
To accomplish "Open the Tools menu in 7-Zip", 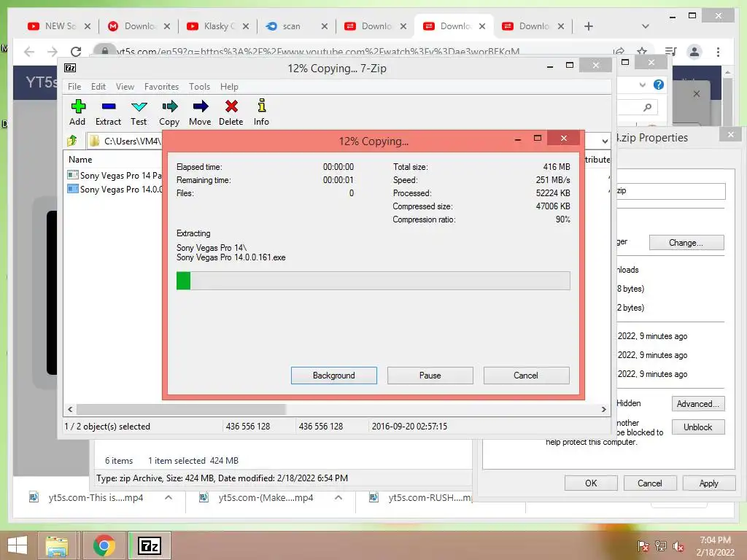I will point(199,87).
